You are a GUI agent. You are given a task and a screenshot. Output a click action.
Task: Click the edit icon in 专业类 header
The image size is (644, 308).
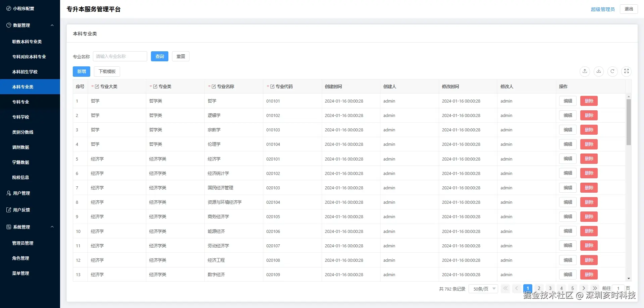tap(155, 86)
